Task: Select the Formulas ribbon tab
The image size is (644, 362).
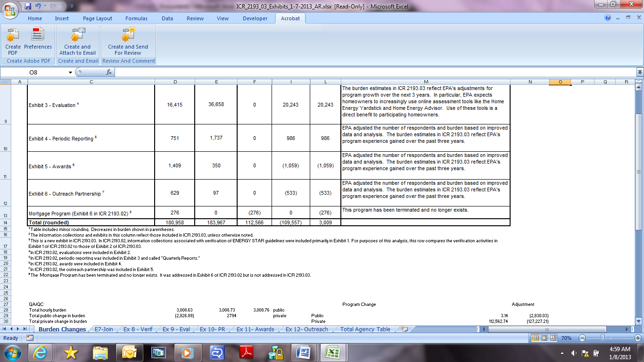Action: tap(136, 18)
